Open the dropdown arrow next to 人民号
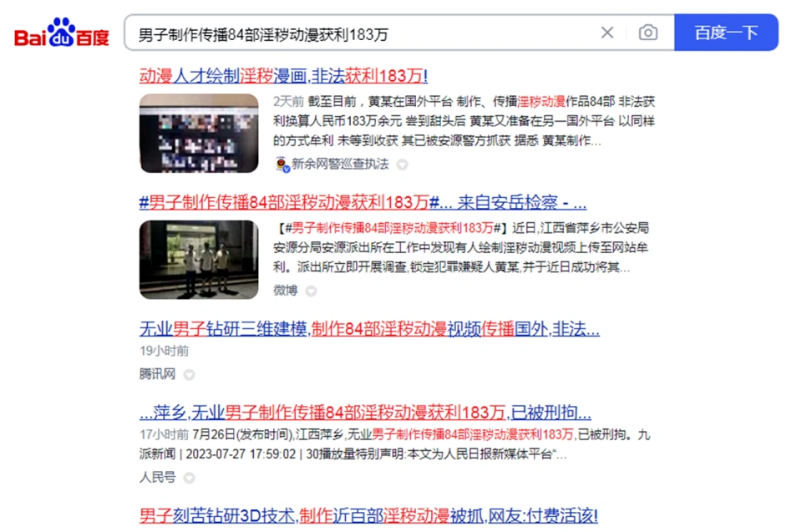The image size is (802, 532). click(189, 478)
